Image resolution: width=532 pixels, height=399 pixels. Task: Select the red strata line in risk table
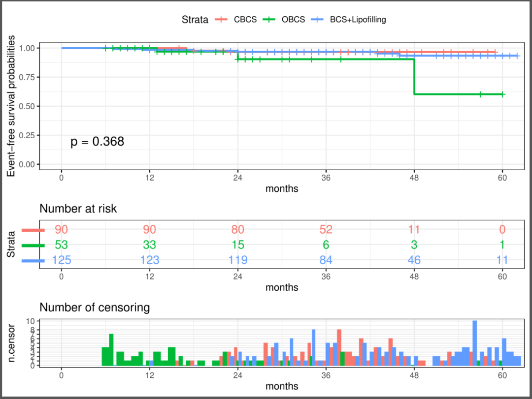[x=33, y=230]
